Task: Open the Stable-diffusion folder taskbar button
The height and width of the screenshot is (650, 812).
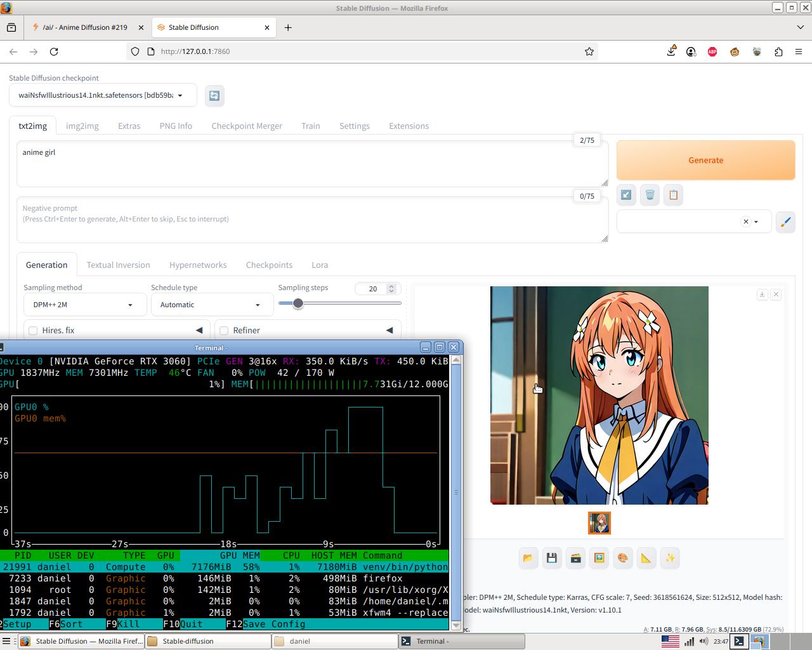Action: pos(207,641)
